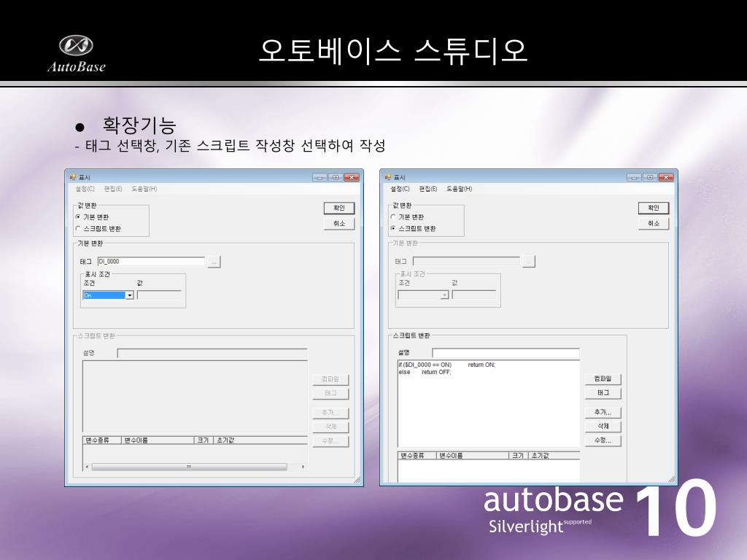This screenshot has width=747, height=560.
Task: Click resize grip of left window
Action: 357,480
